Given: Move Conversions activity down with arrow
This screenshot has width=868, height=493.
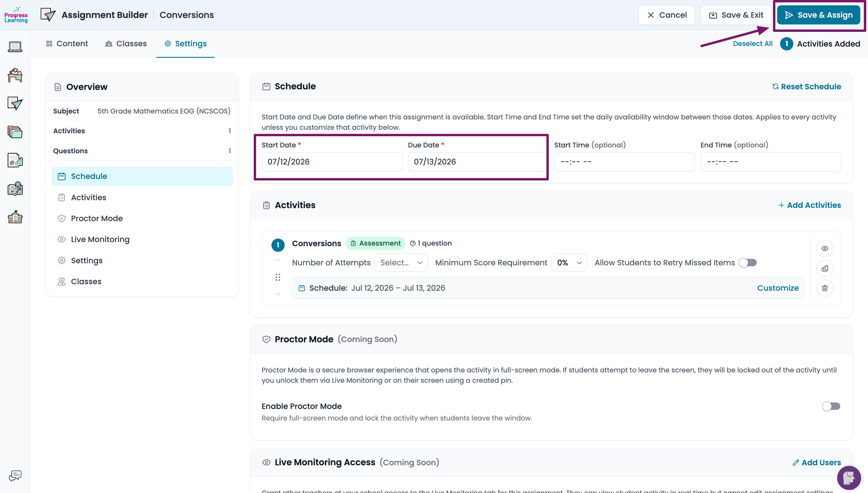Looking at the screenshot, I should tap(278, 294).
